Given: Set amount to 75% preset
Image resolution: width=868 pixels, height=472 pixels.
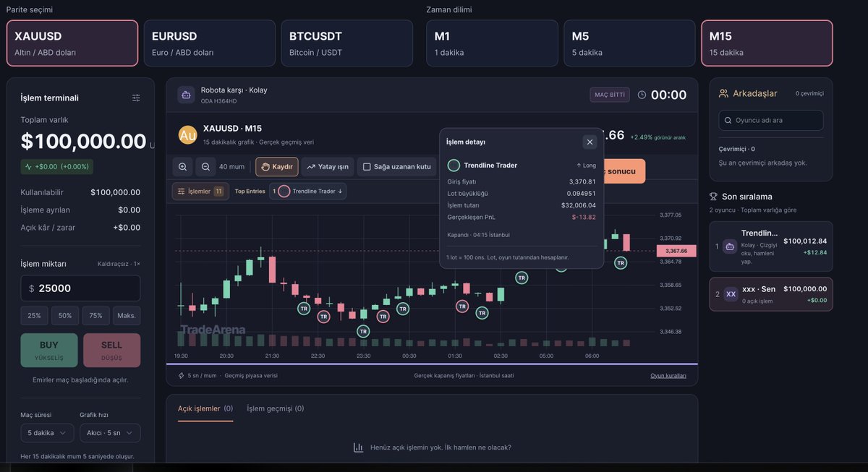Looking at the screenshot, I should point(96,316).
